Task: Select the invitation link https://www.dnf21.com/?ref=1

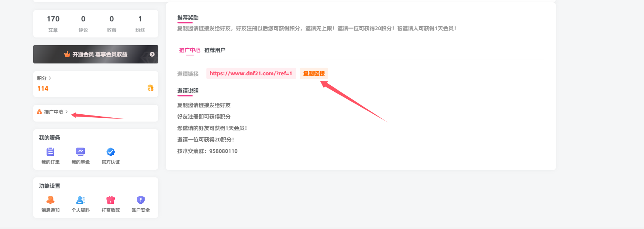Action: coord(251,73)
